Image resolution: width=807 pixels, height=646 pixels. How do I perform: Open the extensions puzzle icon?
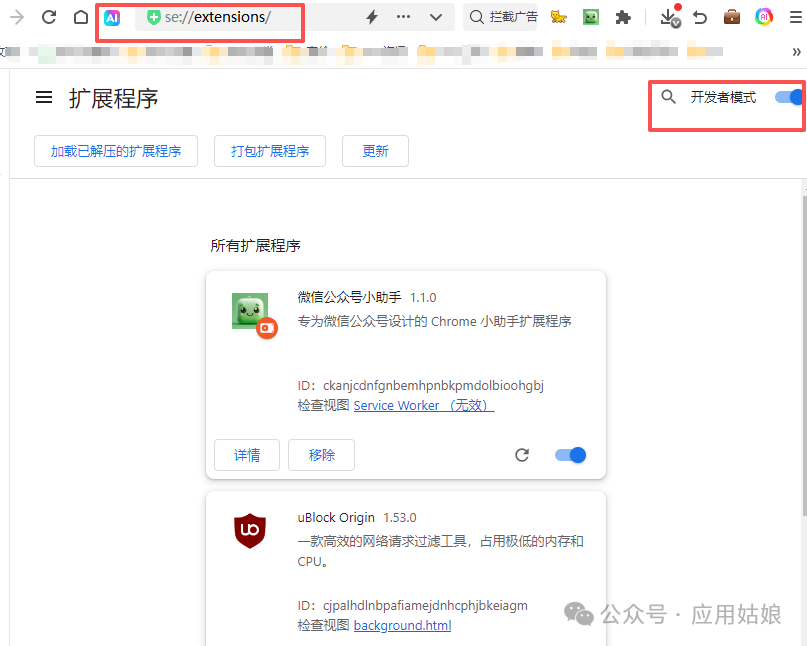(x=623, y=17)
